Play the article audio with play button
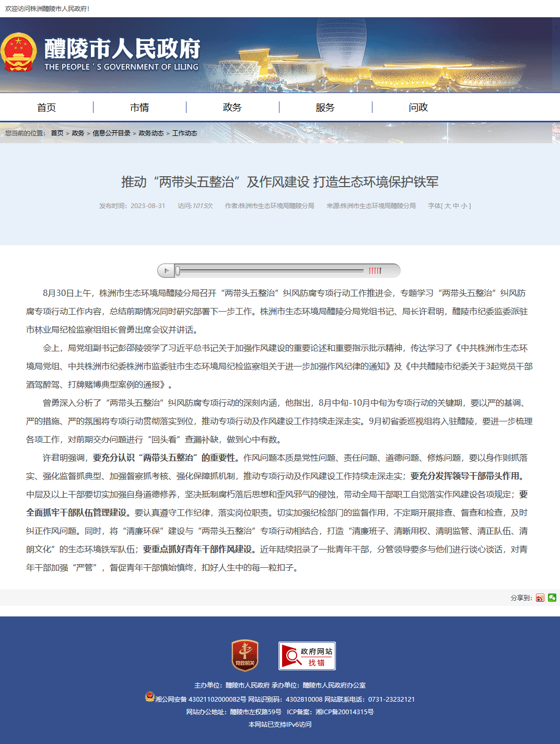 166,271
